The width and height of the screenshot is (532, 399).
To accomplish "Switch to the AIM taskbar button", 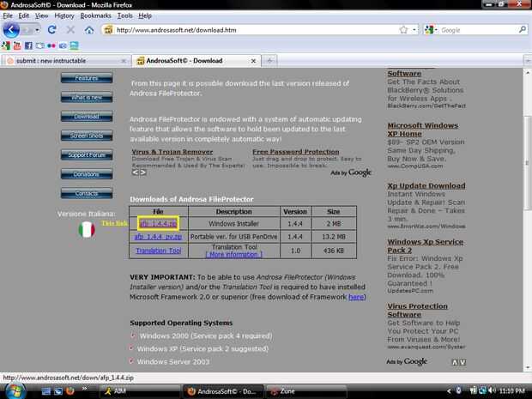I will tap(140, 391).
